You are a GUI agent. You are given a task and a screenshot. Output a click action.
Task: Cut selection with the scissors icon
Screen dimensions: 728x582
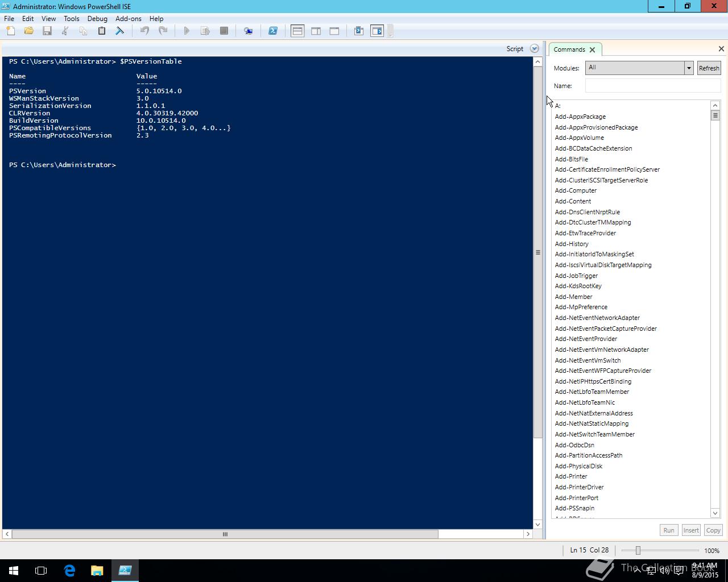click(65, 31)
